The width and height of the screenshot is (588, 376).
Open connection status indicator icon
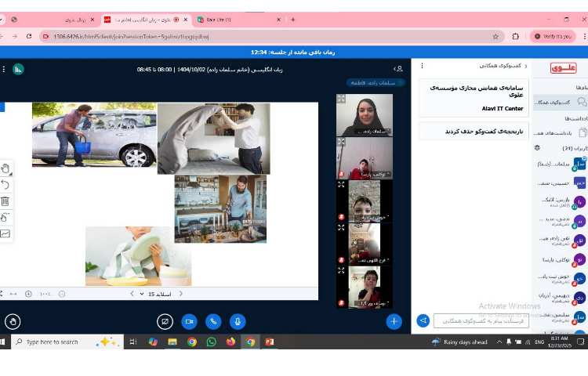[x=18, y=69]
